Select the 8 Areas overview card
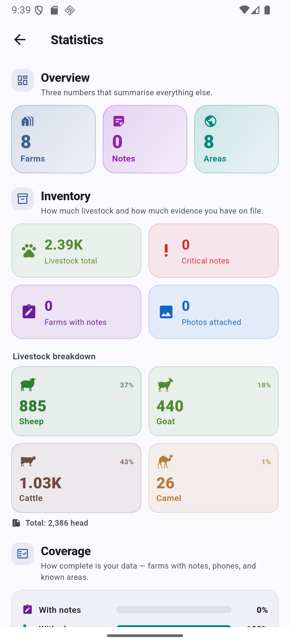The height and width of the screenshot is (644, 290). tap(237, 139)
